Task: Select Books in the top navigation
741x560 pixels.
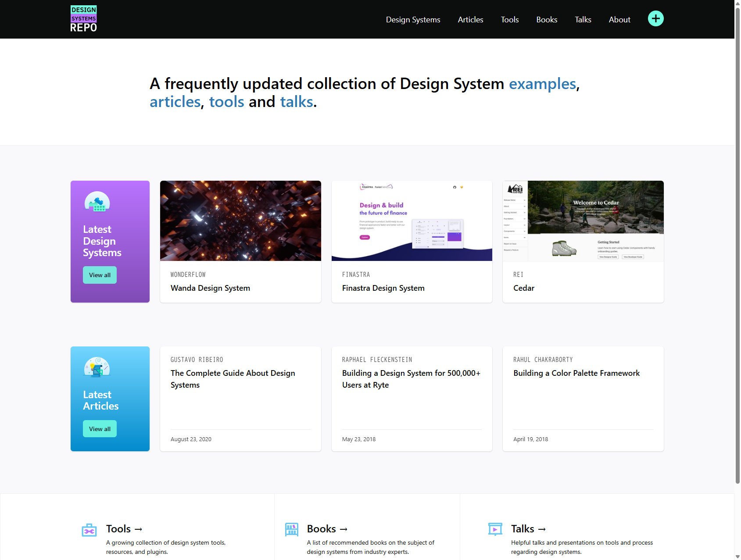Action: pos(546,19)
